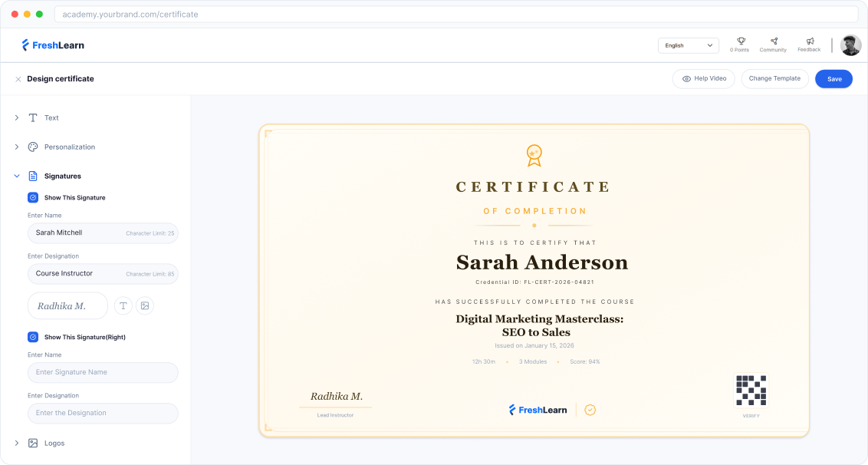Click the Sarah Mitchell name input field
This screenshot has width=868, height=465.
(x=103, y=232)
